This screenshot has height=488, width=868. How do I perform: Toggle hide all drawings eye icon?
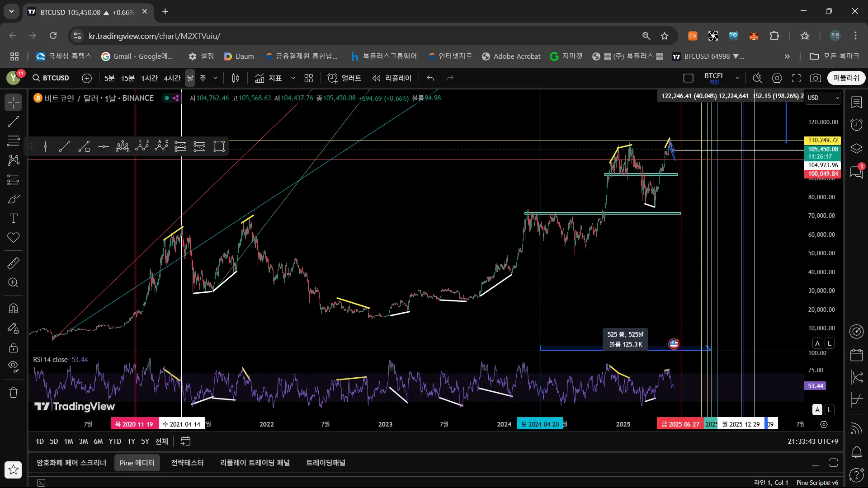click(x=14, y=366)
